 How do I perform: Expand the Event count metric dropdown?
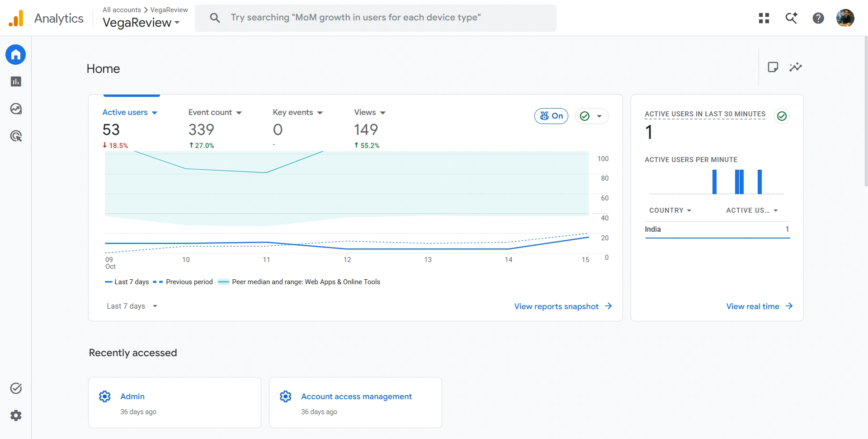pyautogui.click(x=215, y=112)
